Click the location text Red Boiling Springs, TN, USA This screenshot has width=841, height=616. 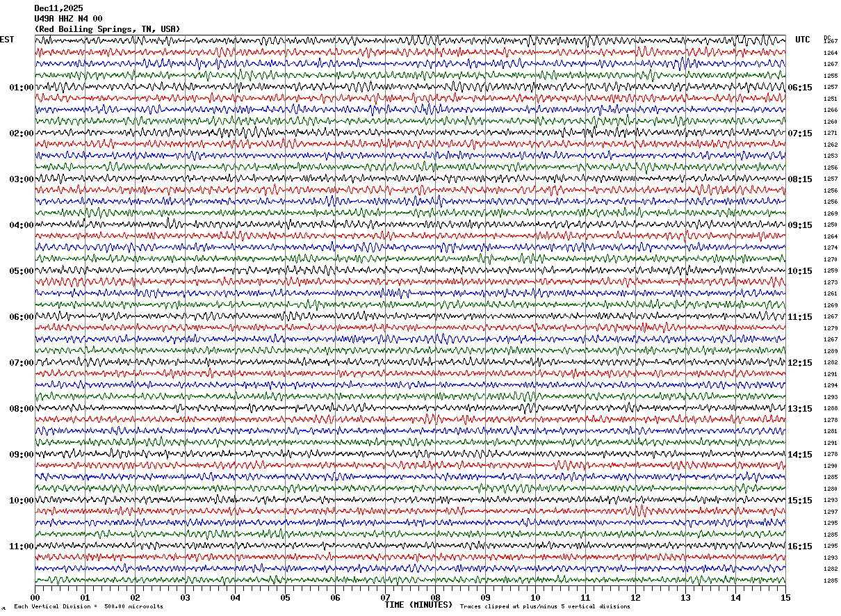tap(107, 29)
